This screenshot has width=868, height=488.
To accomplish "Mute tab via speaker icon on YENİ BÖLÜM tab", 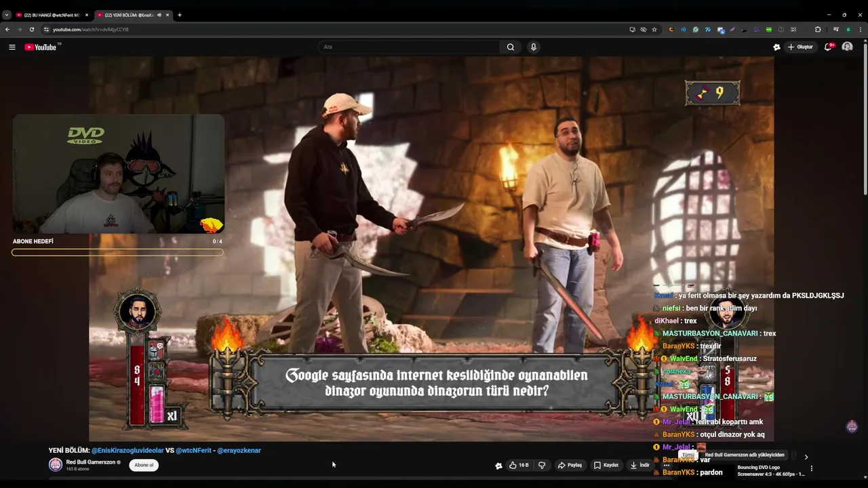I will [x=159, y=15].
